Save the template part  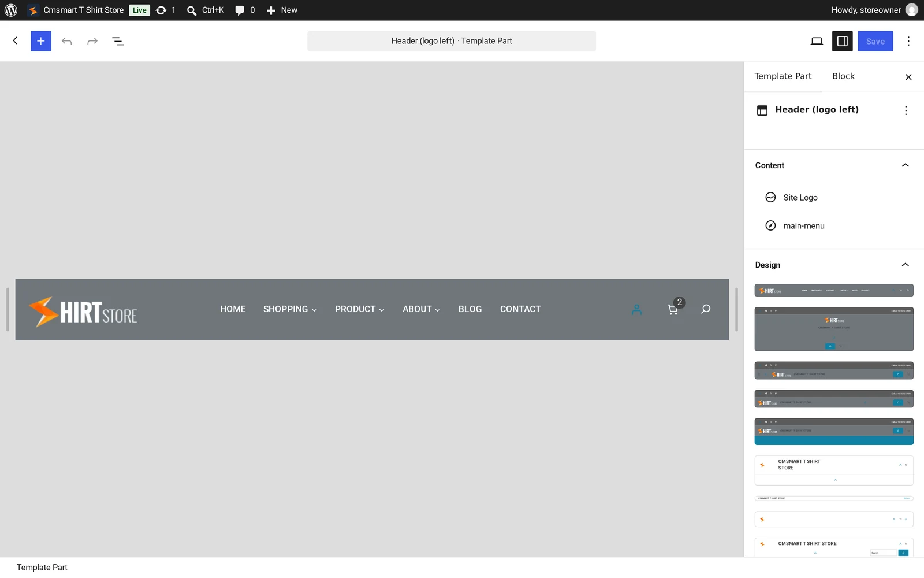(875, 41)
